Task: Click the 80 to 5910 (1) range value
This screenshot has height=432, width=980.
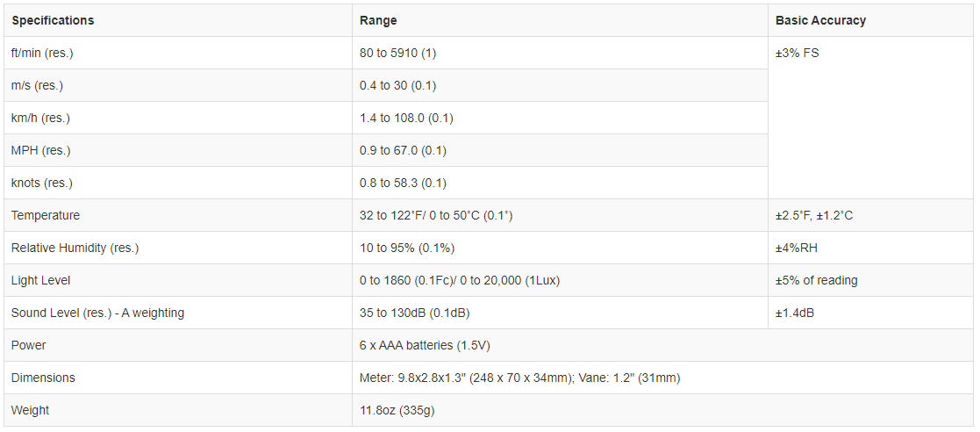Action: point(397,53)
